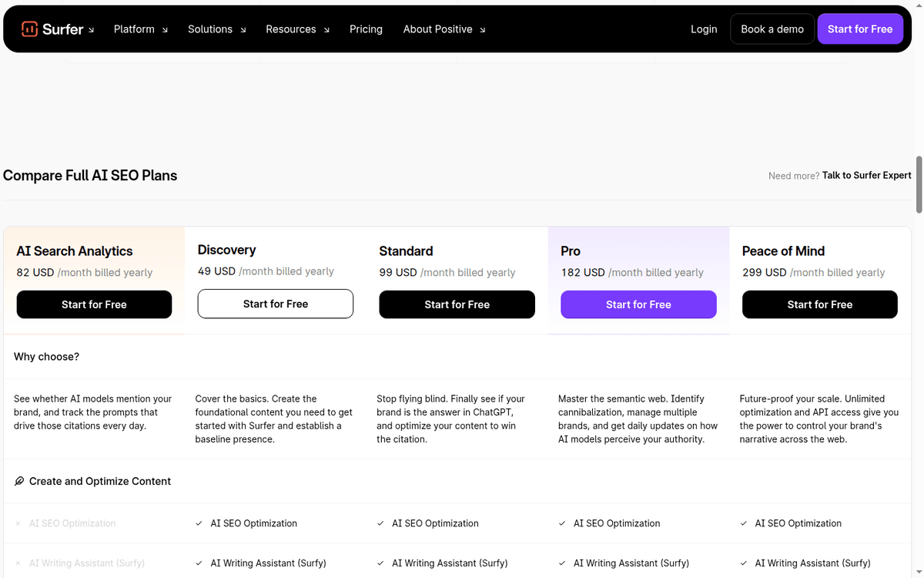Click checkmark for Discovery AI Writing Assistant
This screenshot has height=578, width=924.
[x=199, y=563]
